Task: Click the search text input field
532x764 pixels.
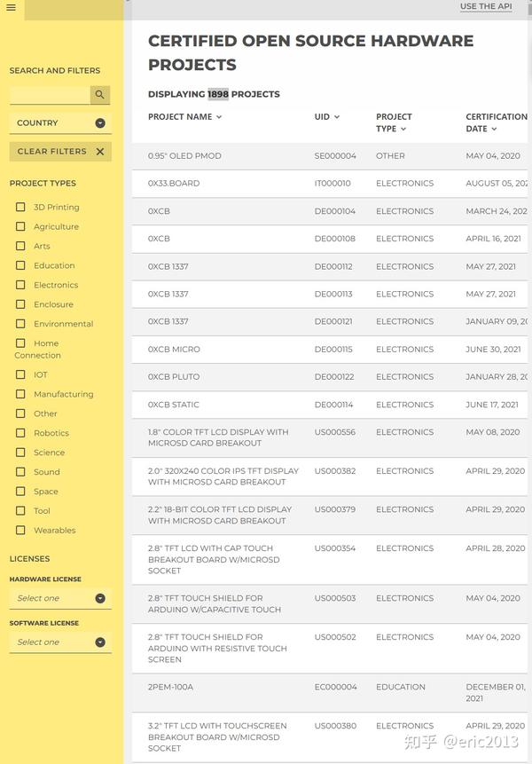Action: 50,95
